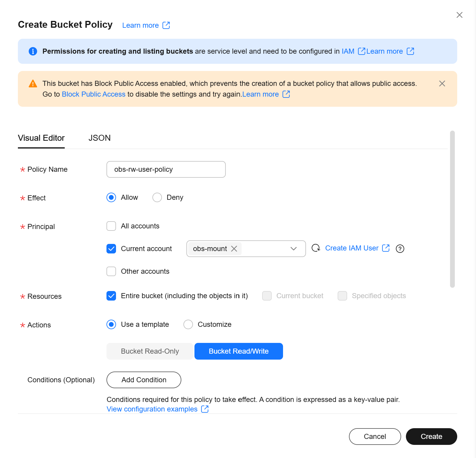Click the warning triangle in the alert banner
Viewport: 476px width, 458px height.
(33, 83)
